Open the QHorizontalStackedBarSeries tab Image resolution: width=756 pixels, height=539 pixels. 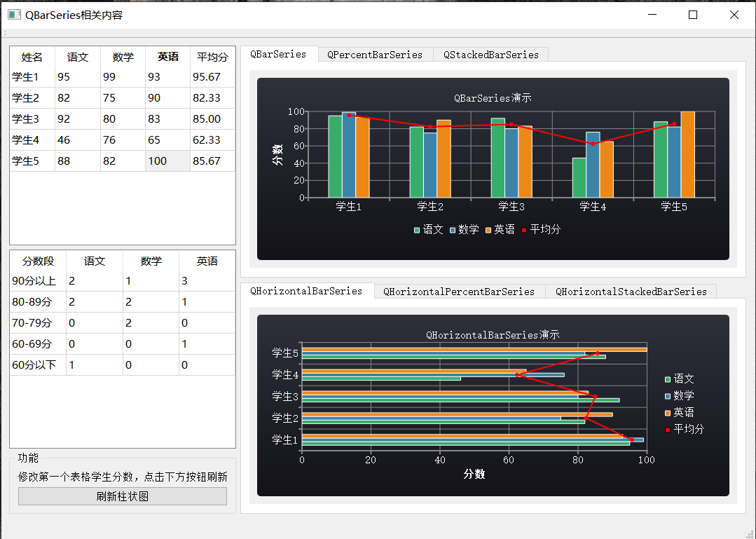point(631,291)
